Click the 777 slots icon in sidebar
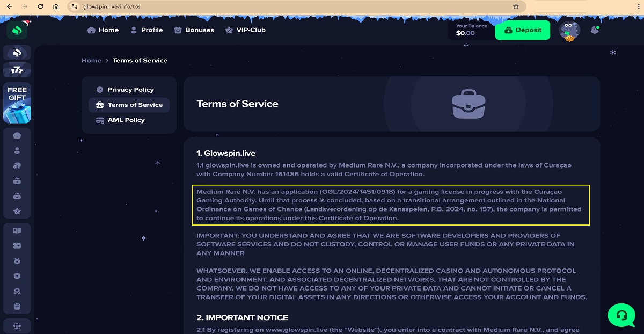This screenshot has width=644, height=334. [x=17, y=70]
